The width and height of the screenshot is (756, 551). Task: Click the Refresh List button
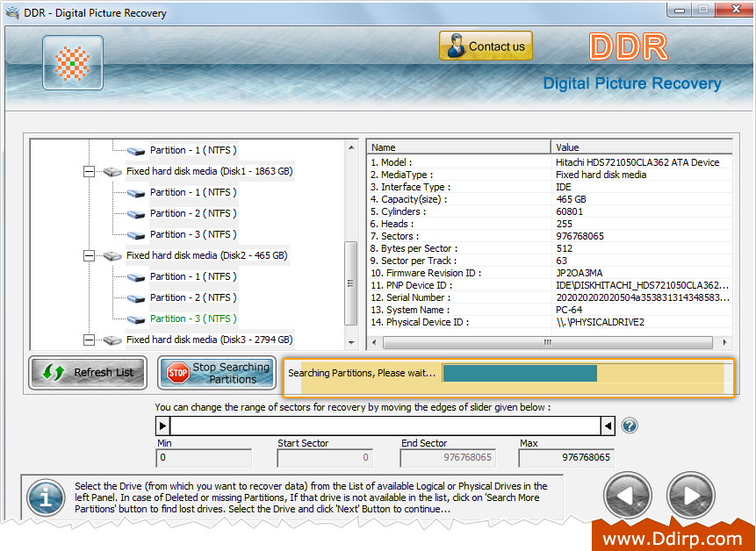[88, 372]
